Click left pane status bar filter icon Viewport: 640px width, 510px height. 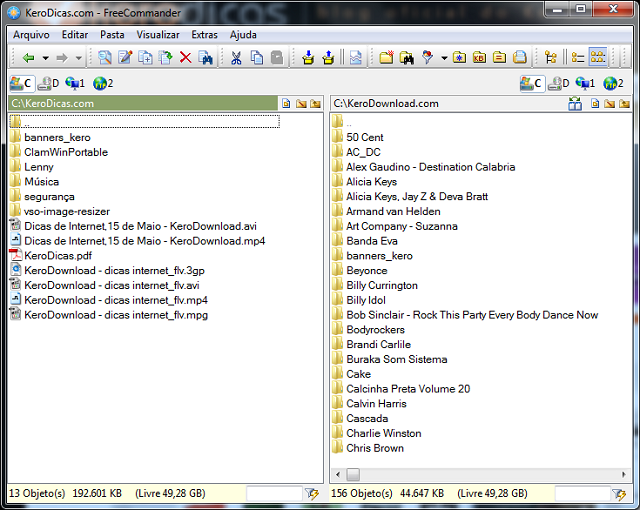point(312,494)
